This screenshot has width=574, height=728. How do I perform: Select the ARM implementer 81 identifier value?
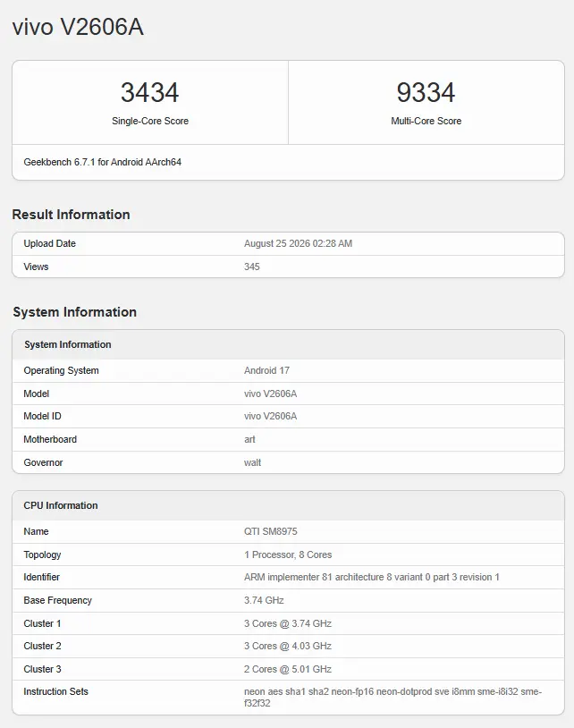pos(372,577)
